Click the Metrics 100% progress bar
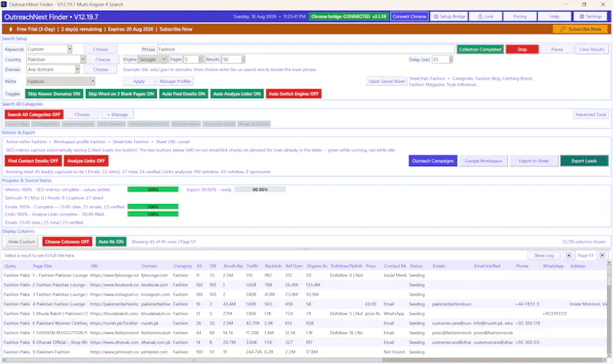Viewport: 613px width, 364px height. (x=152, y=189)
